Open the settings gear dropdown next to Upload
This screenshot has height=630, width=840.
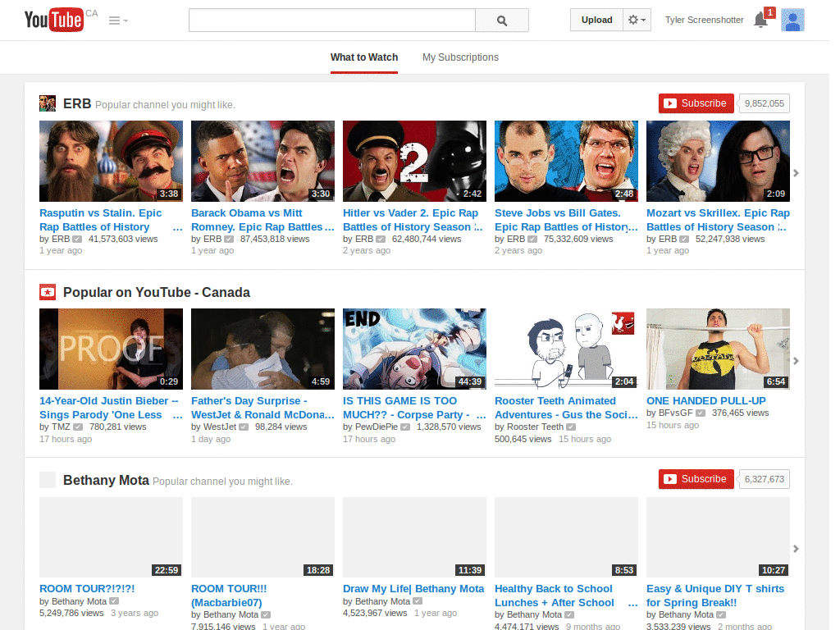pyautogui.click(x=637, y=20)
